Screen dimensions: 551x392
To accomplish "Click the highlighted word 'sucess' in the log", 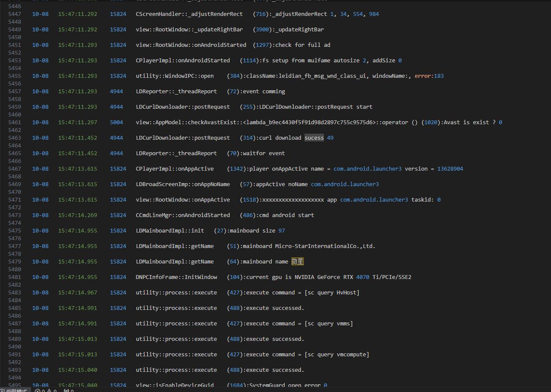I will [314, 138].
